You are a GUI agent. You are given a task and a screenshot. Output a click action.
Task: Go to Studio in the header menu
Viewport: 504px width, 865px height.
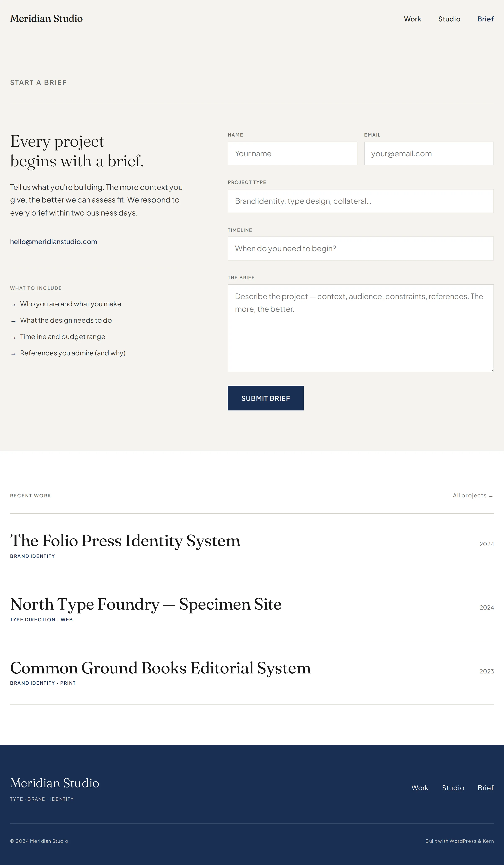449,19
